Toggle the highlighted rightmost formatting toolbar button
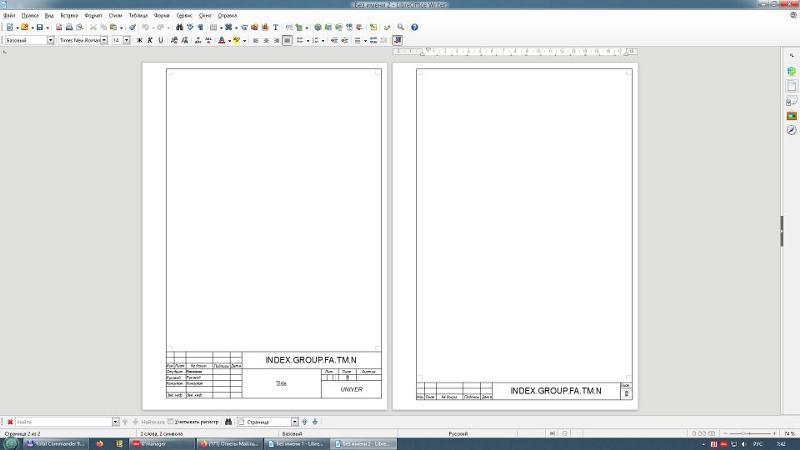The height and width of the screenshot is (450, 800). 397,40
